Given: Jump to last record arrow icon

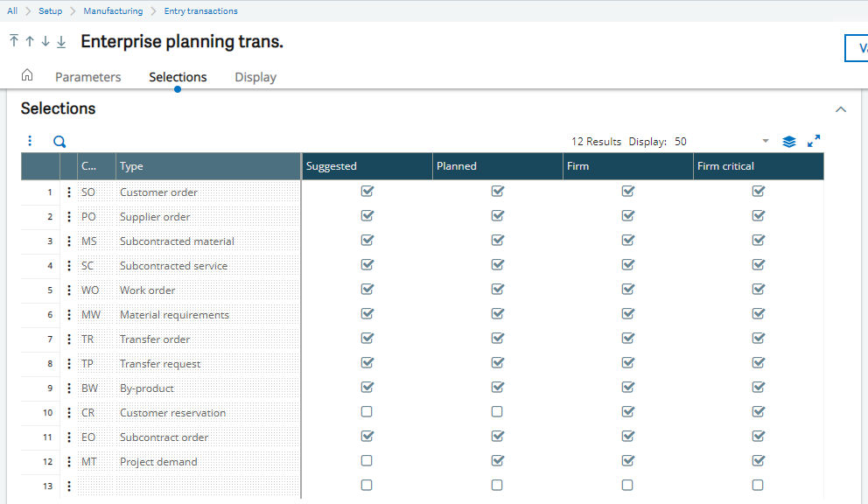Looking at the screenshot, I should pyautogui.click(x=61, y=42).
